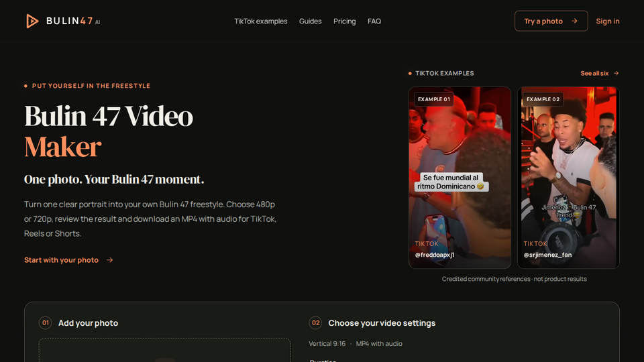Viewport: 644px width, 362px height.
Task: Click the Sign in link
Action: (608, 21)
